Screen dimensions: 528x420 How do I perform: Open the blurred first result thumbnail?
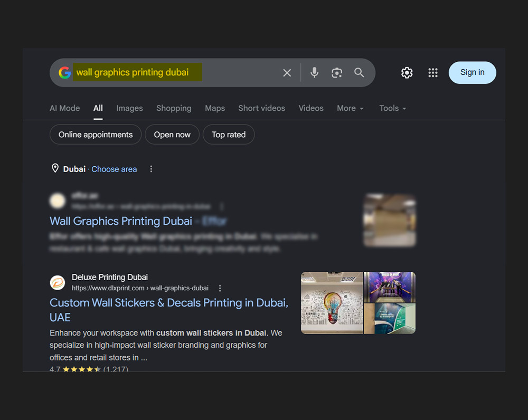point(390,220)
